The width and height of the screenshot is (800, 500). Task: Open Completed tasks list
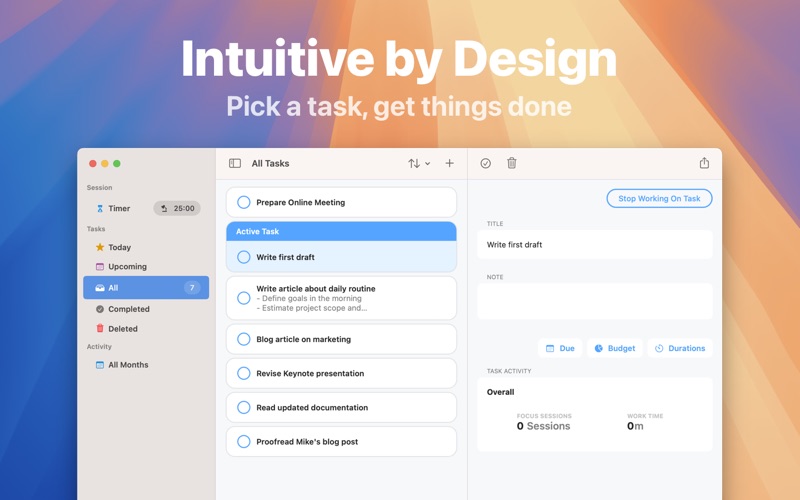click(x=129, y=309)
